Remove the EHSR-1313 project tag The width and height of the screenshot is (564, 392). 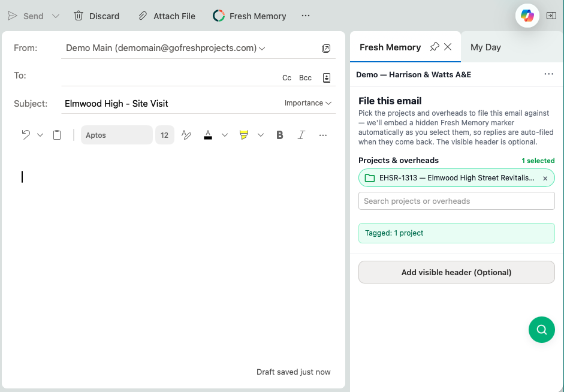point(545,179)
